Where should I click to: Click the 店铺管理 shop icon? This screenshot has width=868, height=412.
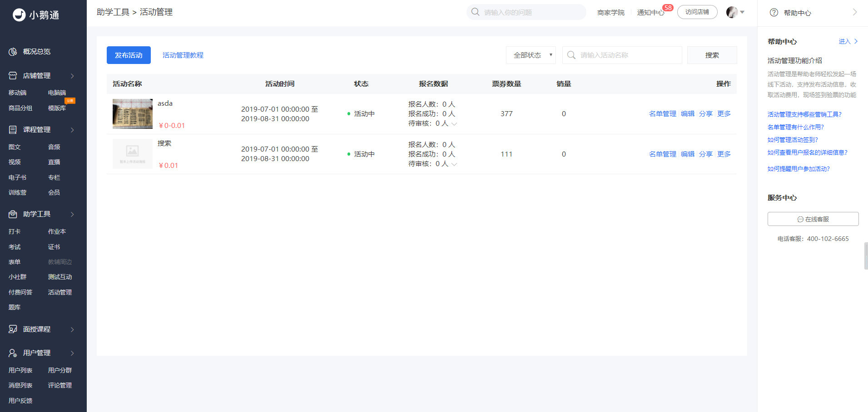click(x=13, y=76)
